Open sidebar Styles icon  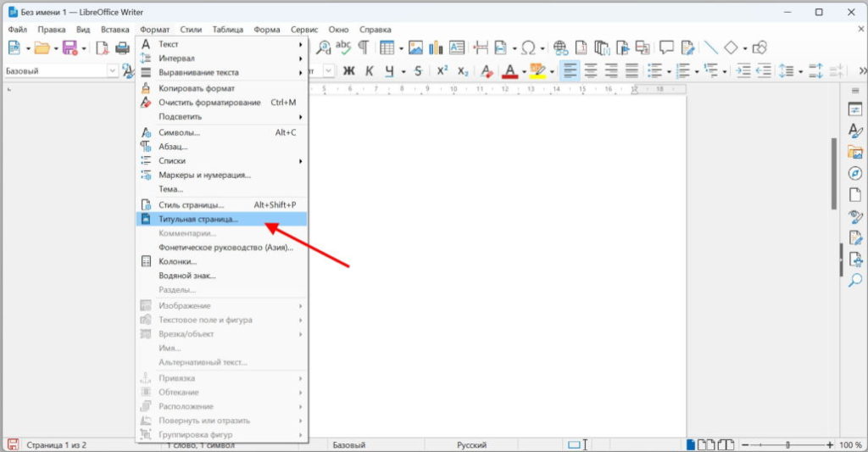pos(854,131)
